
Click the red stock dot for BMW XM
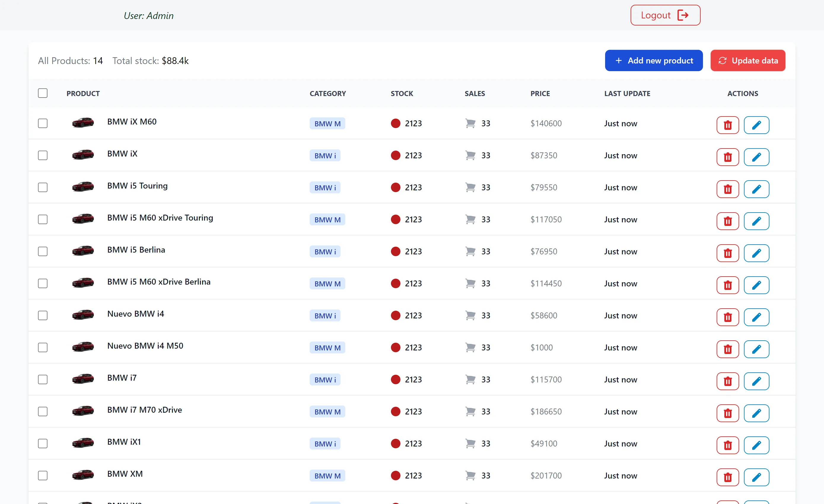pos(396,476)
